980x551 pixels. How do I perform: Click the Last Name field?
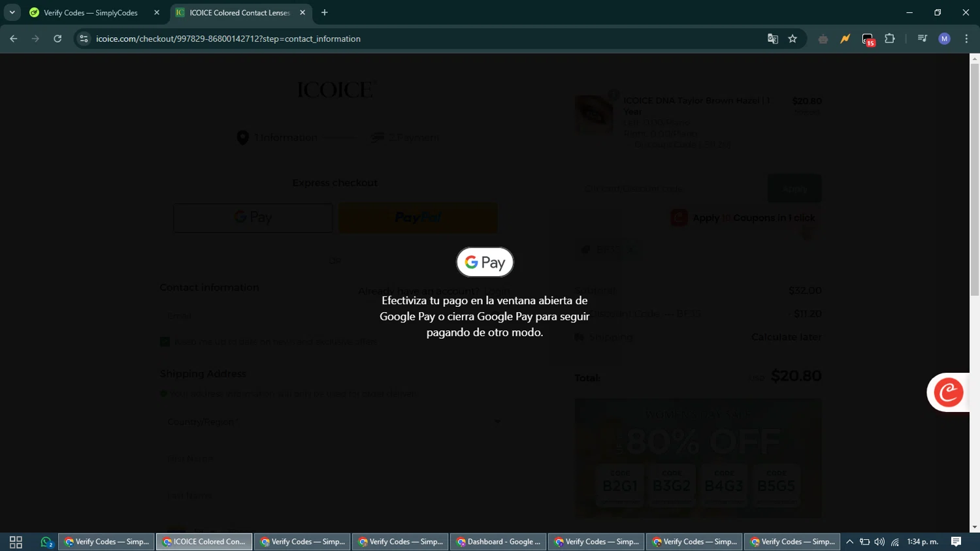pyautogui.click(x=335, y=496)
